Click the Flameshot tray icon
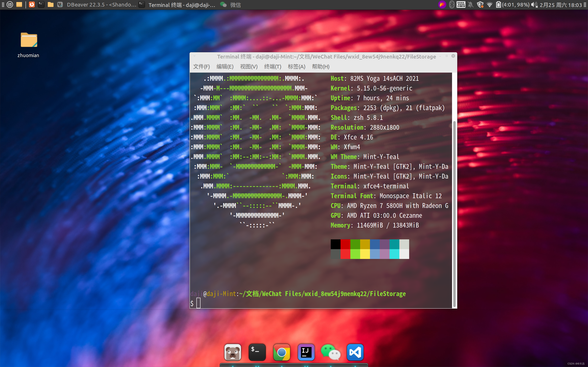The width and height of the screenshot is (588, 367). point(442,5)
